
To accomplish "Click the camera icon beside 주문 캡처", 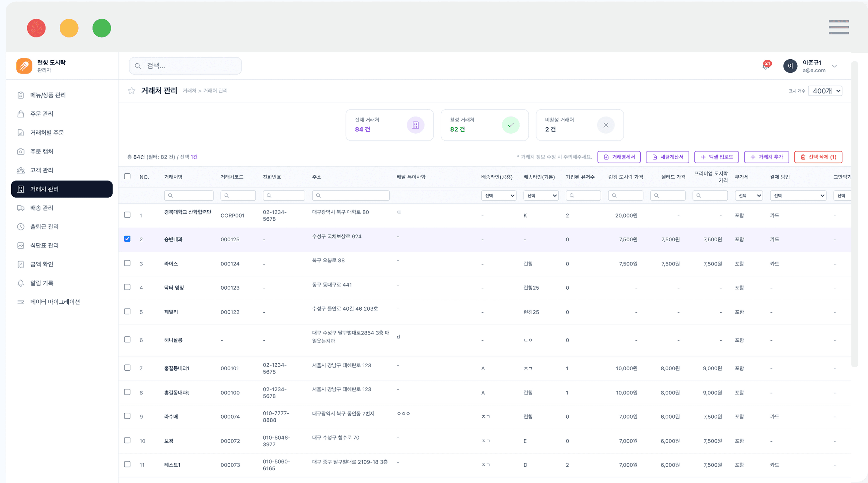I will 21,151.
